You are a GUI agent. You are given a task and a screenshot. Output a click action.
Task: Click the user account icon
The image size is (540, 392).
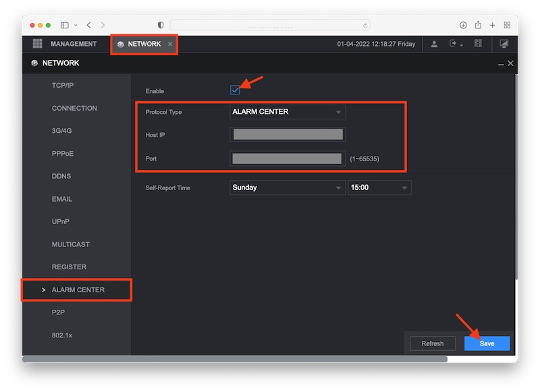point(434,44)
